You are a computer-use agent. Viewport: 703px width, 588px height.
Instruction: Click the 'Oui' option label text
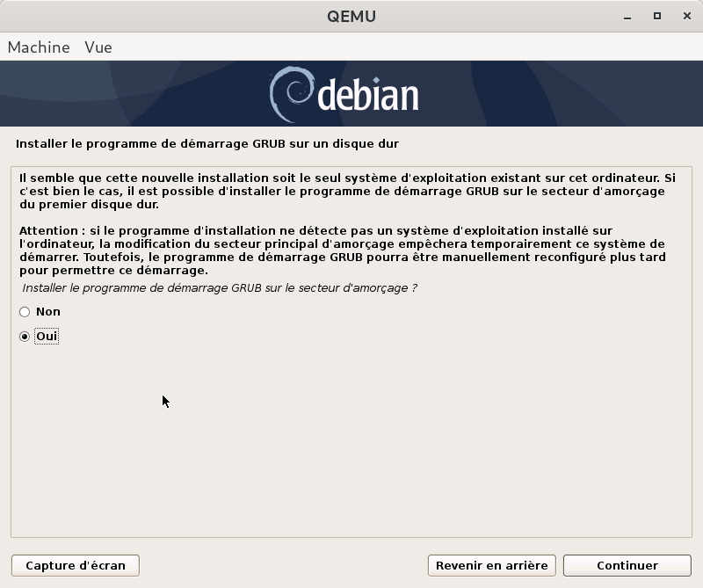click(x=47, y=337)
